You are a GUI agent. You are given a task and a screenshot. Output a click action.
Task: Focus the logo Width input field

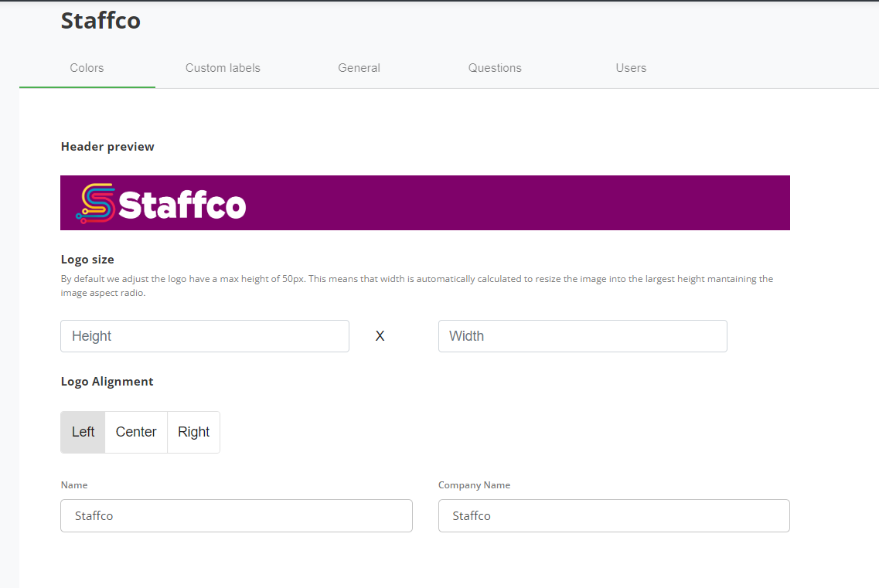(582, 336)
